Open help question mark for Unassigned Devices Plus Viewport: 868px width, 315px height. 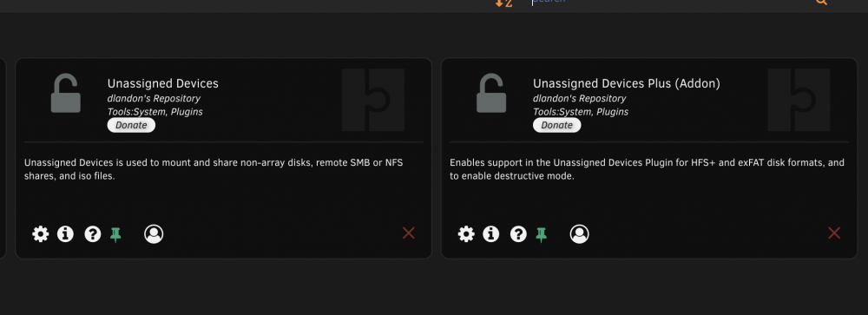(518, 234)
